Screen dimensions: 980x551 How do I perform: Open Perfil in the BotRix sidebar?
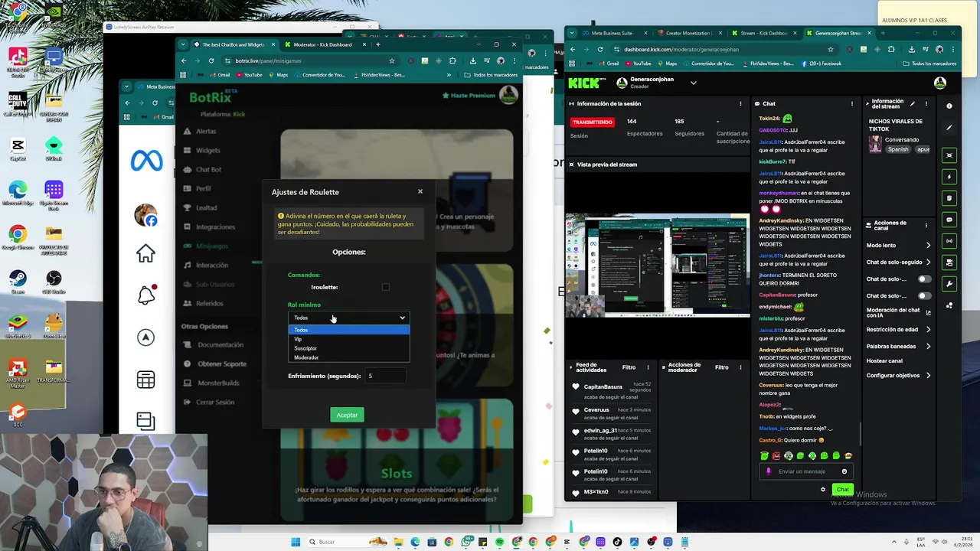tap(203, 188)
